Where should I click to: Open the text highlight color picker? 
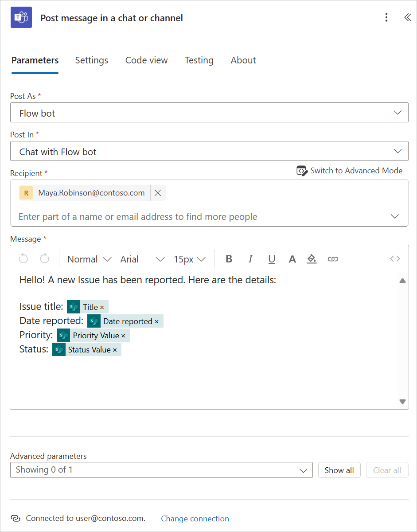[312, 258]
